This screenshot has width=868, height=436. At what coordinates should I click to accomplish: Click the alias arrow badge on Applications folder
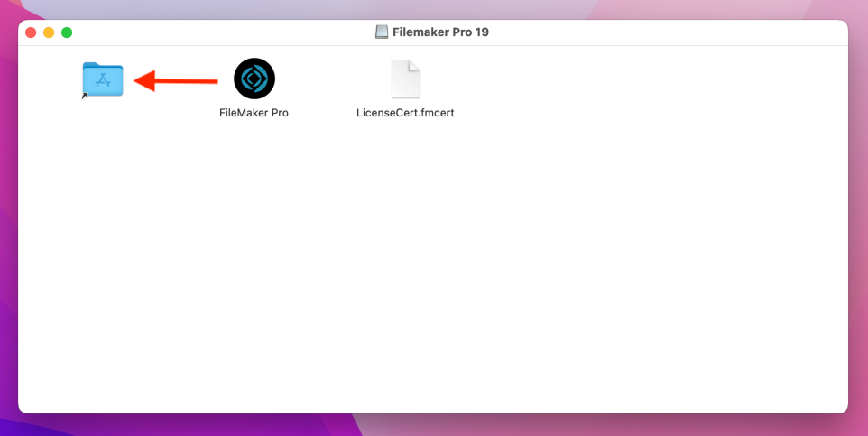click(x=85, y=95)
